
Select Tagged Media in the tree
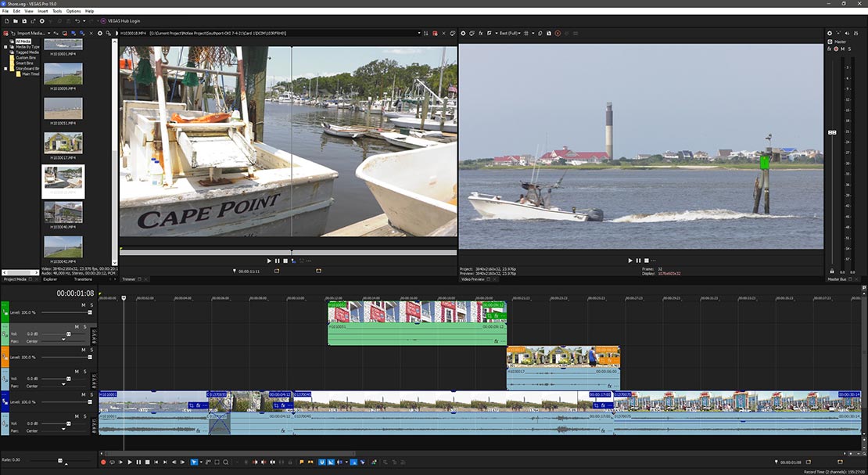point(27,52)
